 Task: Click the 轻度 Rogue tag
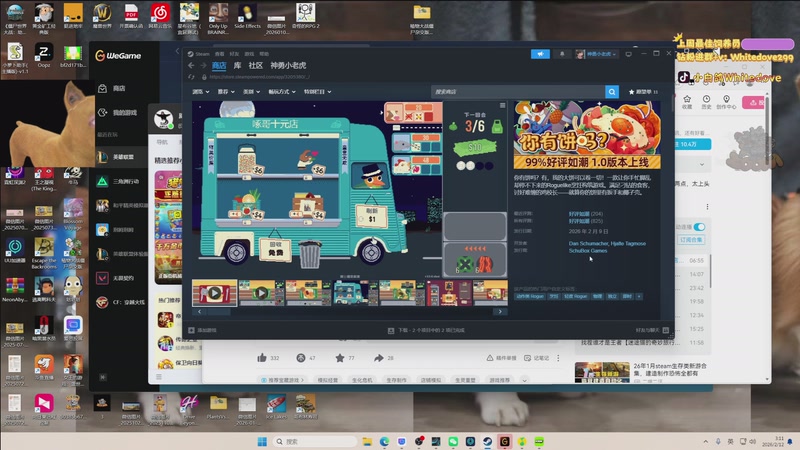coord(576,296)
